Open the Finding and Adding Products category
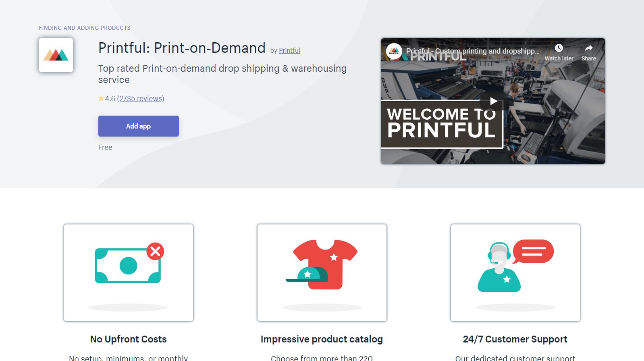 [x=85, y=28]
